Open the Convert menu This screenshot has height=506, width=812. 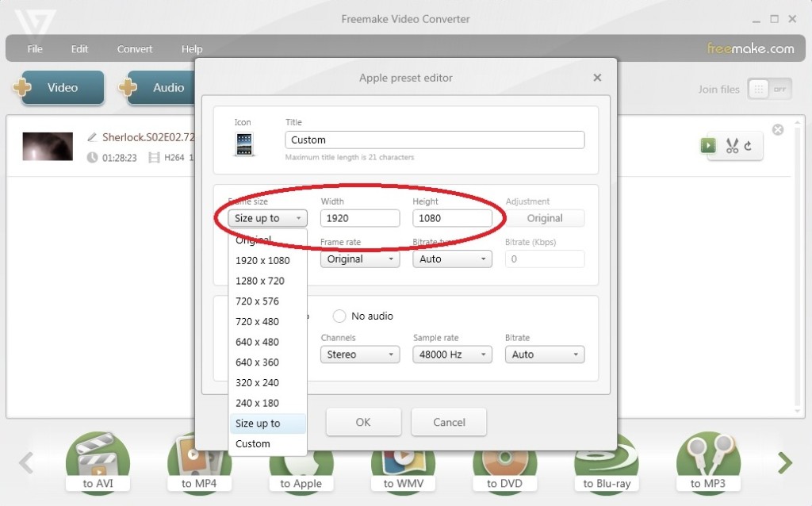click(x=134, y=48)
